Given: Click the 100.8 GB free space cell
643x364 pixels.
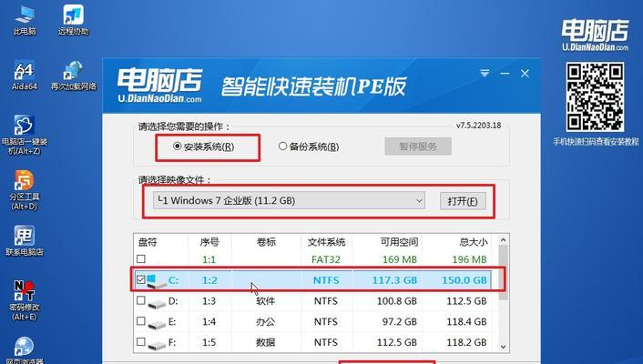Looking at the screenshot, I should pyautogui.click(x=396, y=301).
